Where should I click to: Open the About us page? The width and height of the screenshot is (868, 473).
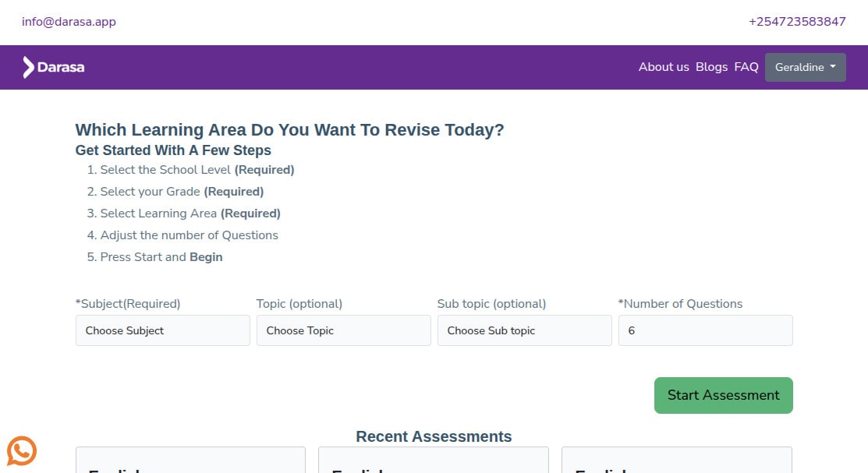(x=663, y=67)
